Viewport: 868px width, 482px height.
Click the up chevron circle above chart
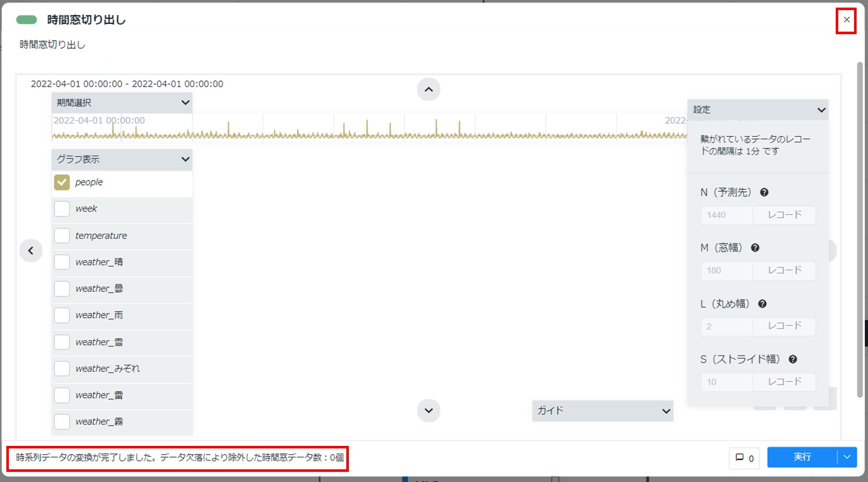429,89
